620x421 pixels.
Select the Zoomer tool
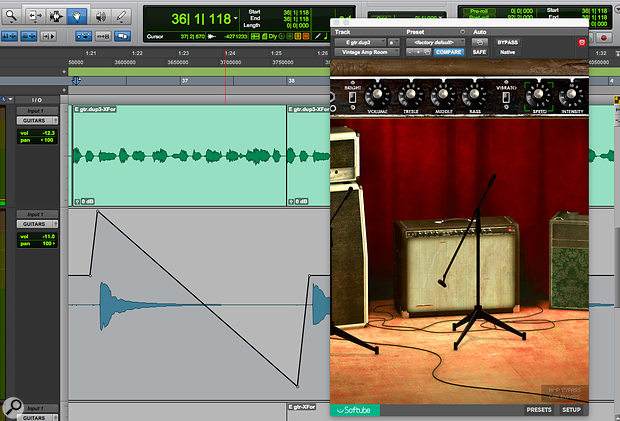click(11, 16)
